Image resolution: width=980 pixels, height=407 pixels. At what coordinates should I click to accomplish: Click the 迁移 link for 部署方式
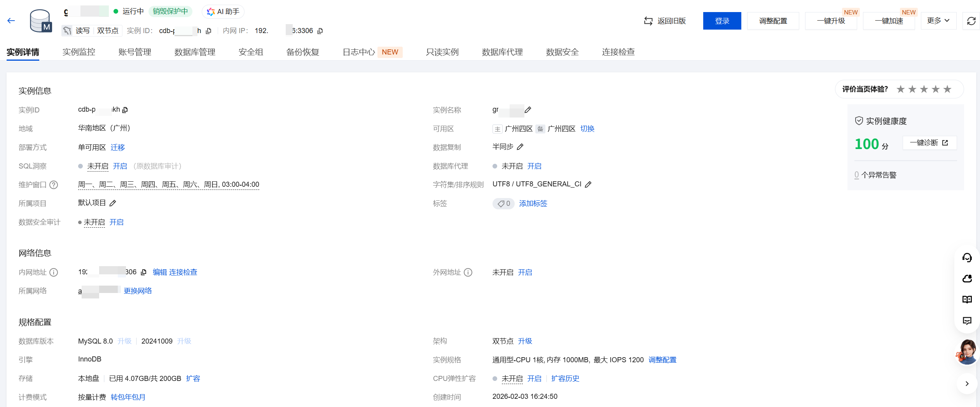click(x=118, y=147)
